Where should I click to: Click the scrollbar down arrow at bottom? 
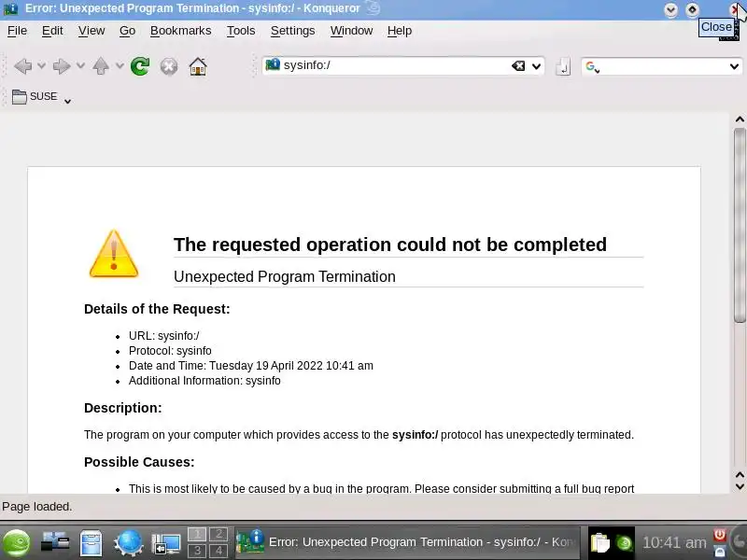point(740,486)
